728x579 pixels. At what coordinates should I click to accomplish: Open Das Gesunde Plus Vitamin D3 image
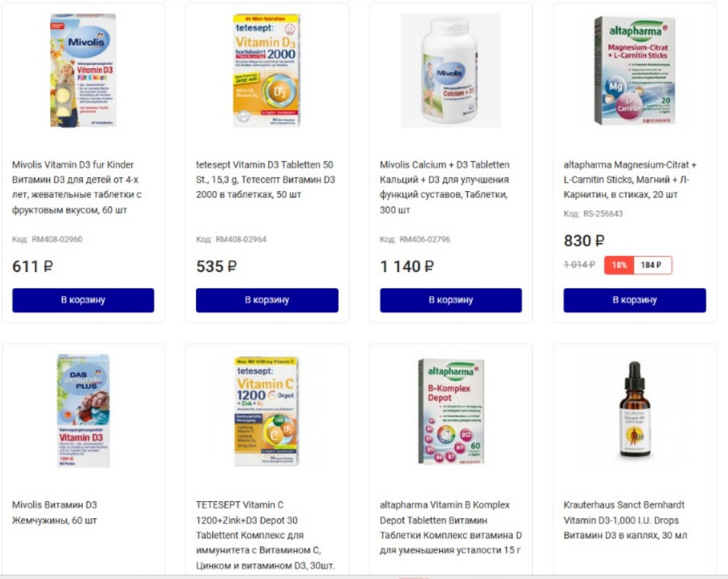[x=83, y=411]
